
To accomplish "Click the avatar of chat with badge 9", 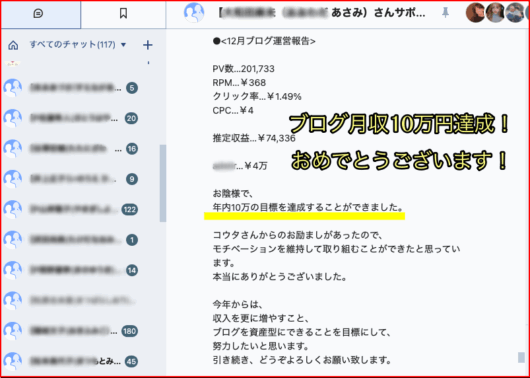I will pyautogui.click(x=13, y=179).
